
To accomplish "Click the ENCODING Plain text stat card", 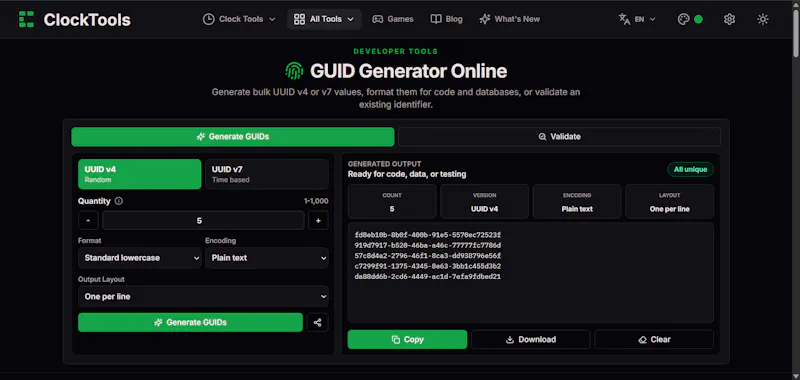I will coord(577,201).
